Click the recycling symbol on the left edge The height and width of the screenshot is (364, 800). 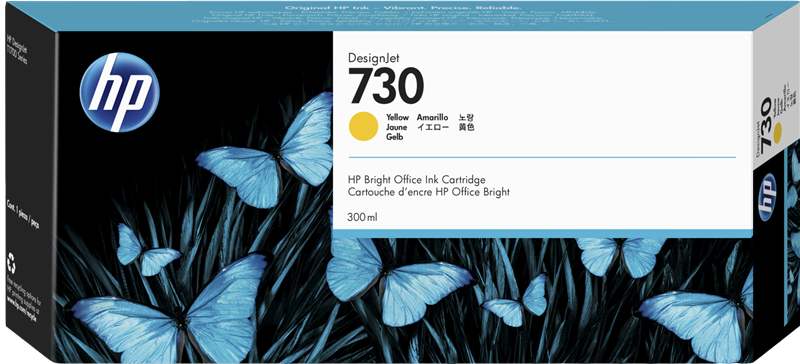coord(11,263)
